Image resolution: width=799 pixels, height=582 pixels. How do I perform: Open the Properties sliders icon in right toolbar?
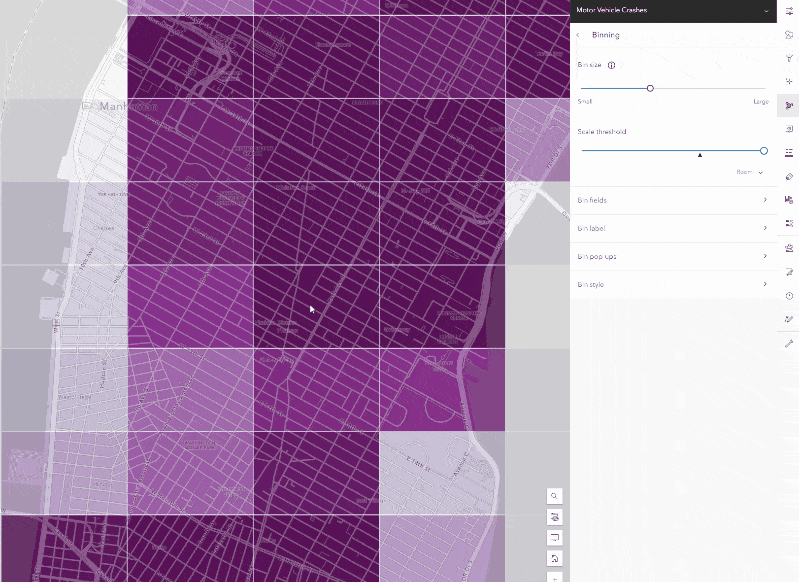789,11
